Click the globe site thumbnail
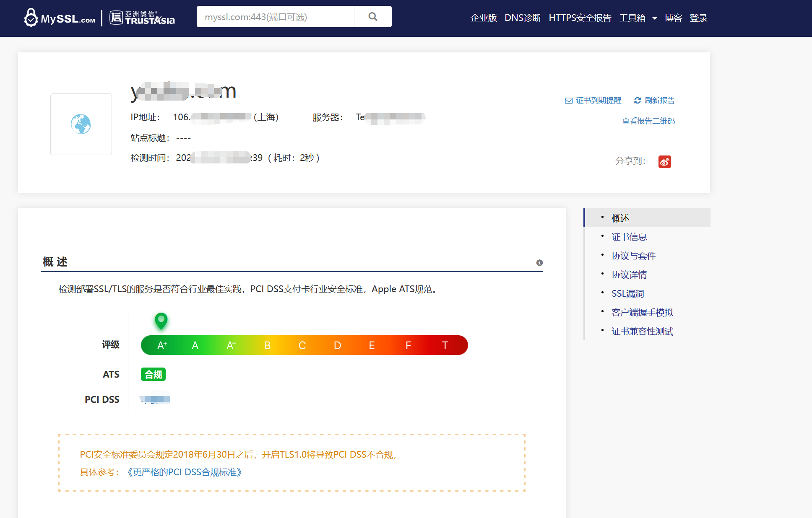Screen dimensions: 812x518 tap(81, 124)
